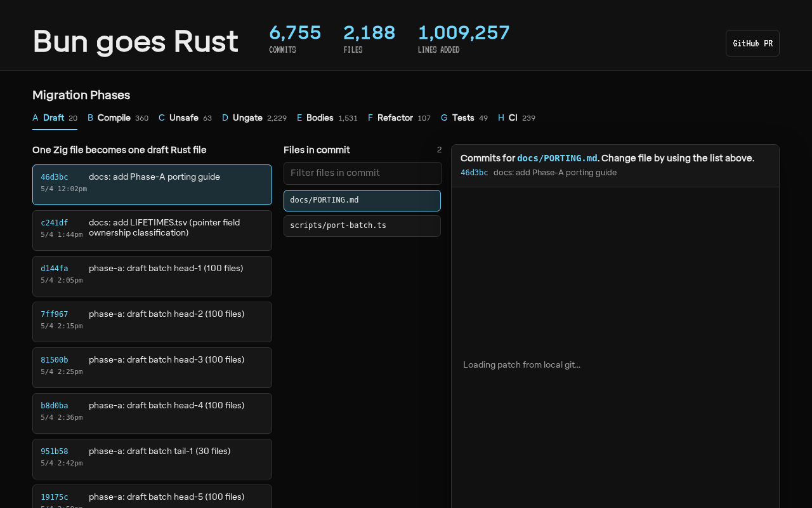Select commit b8d0ba draft batch head-4
The image size is (812, 508).
(152, 413)
